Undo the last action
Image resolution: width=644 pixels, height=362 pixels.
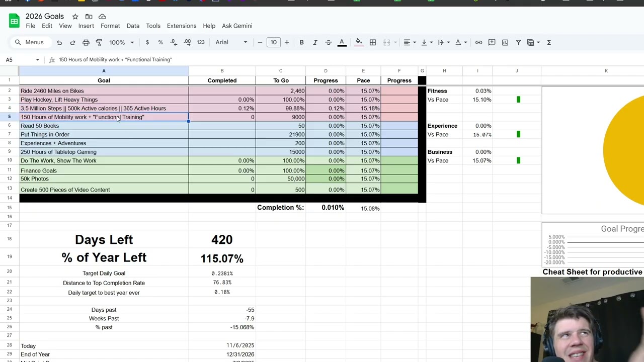click(59, 42)
